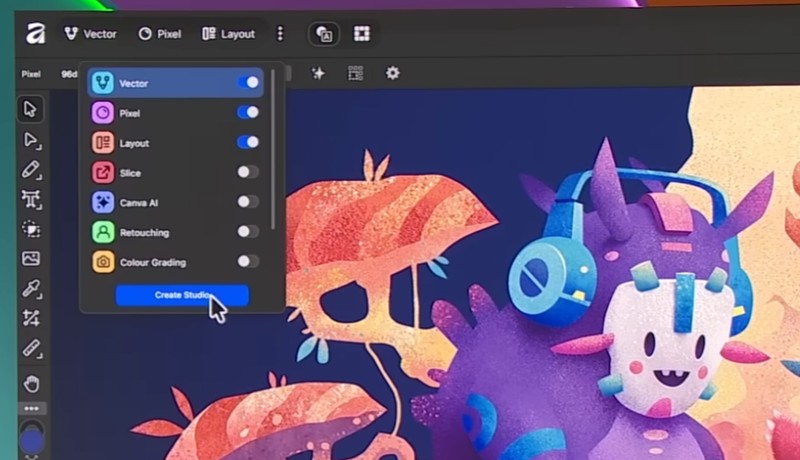Click the Canva AI icon in studio list

click(x=103, y=202)
